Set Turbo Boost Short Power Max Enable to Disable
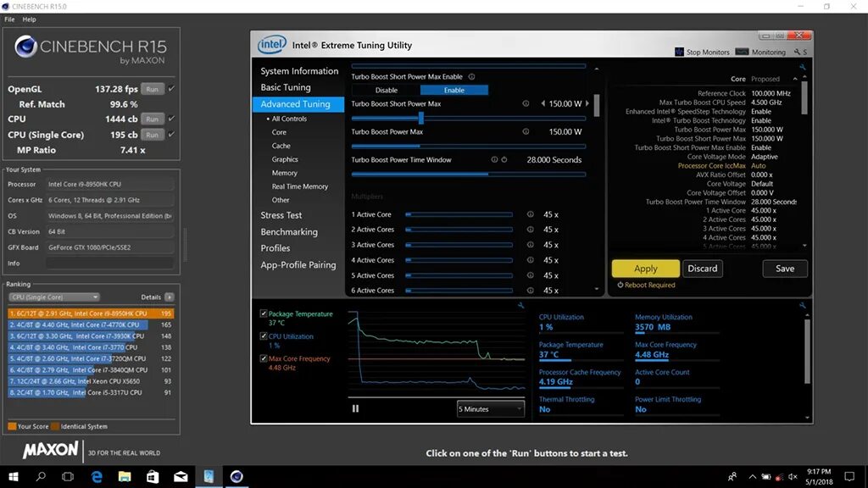 click(387, 90)
